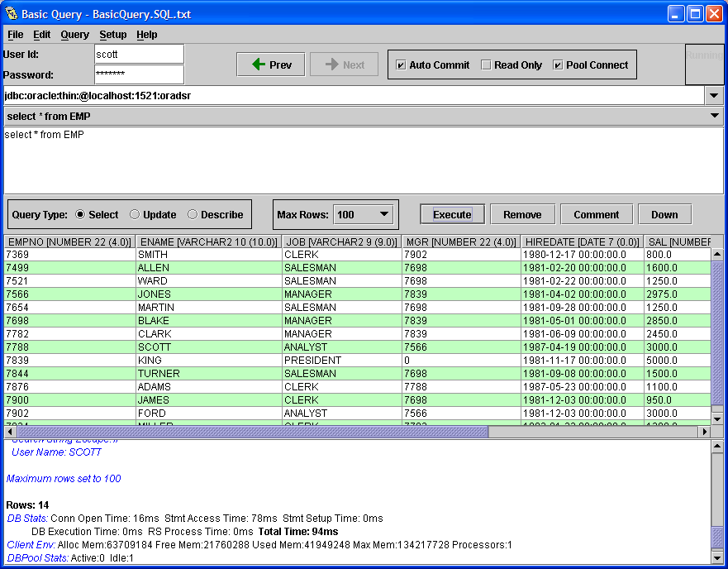Click the HIREDATE column header
This screenshot has height=569, width=728.
[583, 241]
